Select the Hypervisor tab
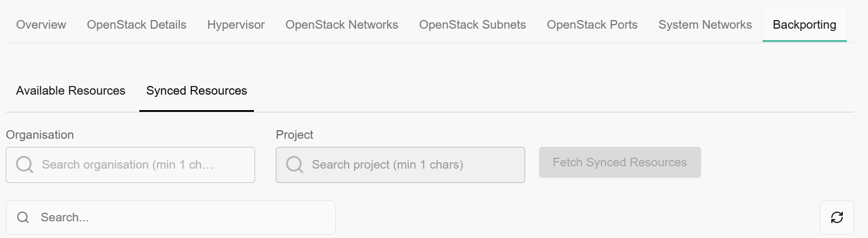The image size is (868, 238). coord(236,25)
